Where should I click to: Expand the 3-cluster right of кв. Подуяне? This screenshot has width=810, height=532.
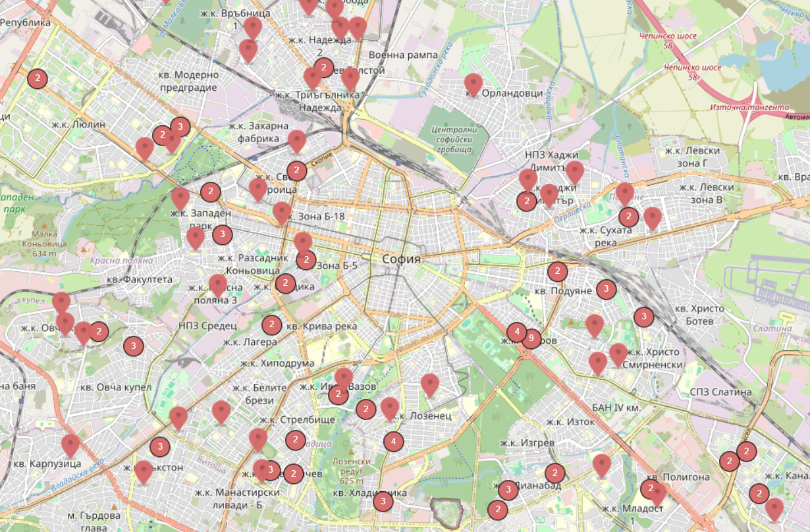tap(606, 289)
